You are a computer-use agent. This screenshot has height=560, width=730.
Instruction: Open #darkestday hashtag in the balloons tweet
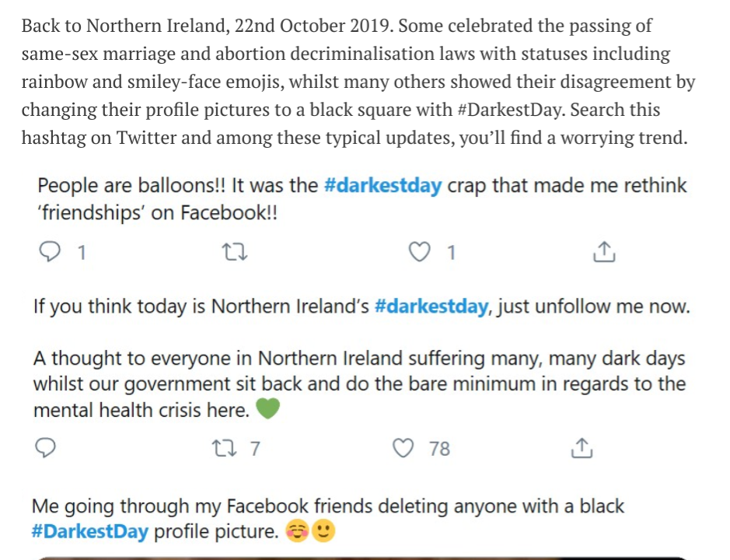click(x=382, y=186)
